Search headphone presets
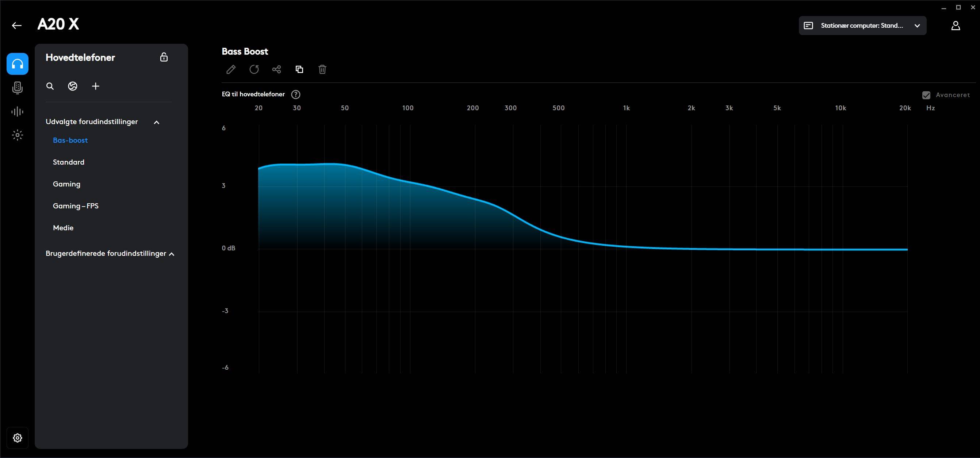 50,86
